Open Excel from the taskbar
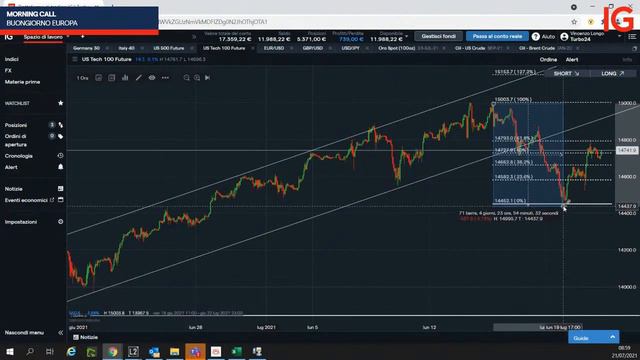 (237, 351)
